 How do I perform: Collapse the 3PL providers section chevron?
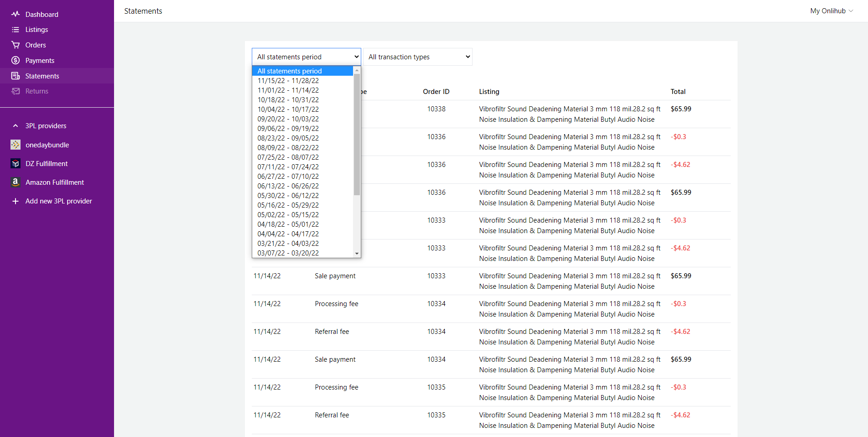(x=16, y=126)
